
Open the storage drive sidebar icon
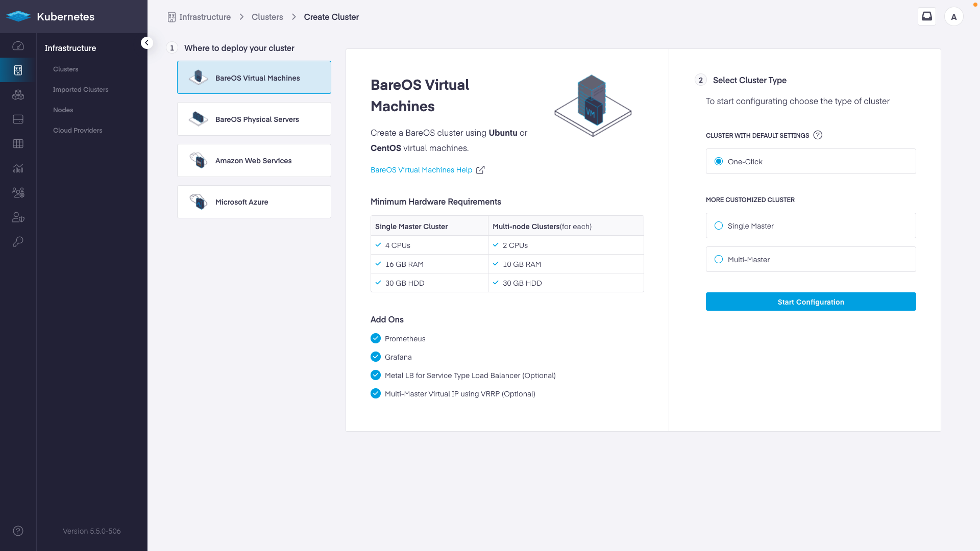(x=18, y=119)
